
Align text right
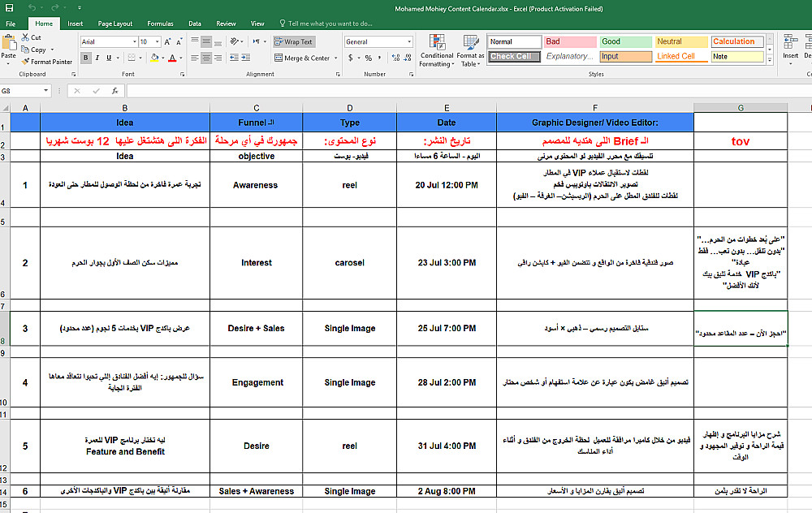pos(218,58)
